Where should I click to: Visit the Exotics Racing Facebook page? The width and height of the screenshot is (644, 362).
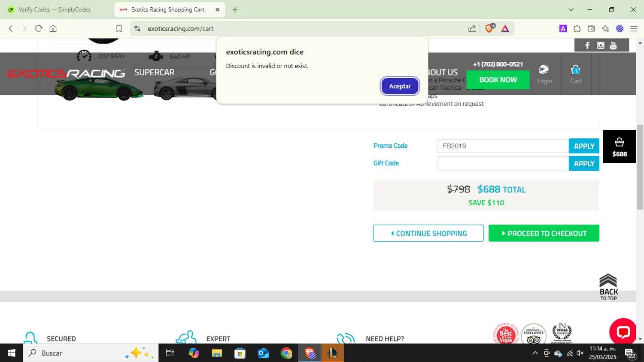[x=587, y=46]
